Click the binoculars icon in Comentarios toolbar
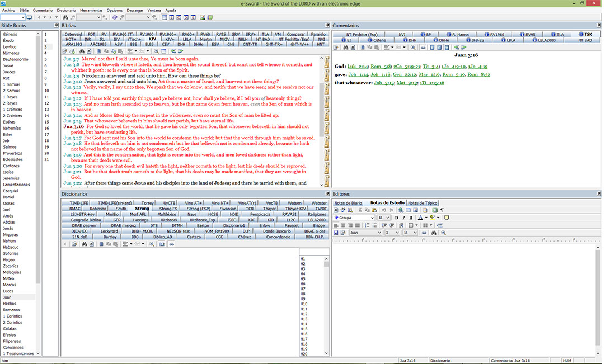The height and width of the screenshot is (364, 610). coord(345,48)
